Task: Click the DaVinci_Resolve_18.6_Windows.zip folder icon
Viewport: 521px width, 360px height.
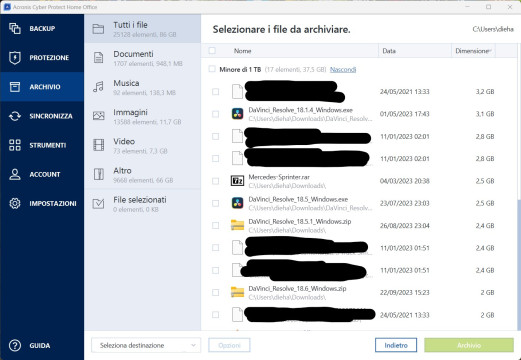Action: 237,292
